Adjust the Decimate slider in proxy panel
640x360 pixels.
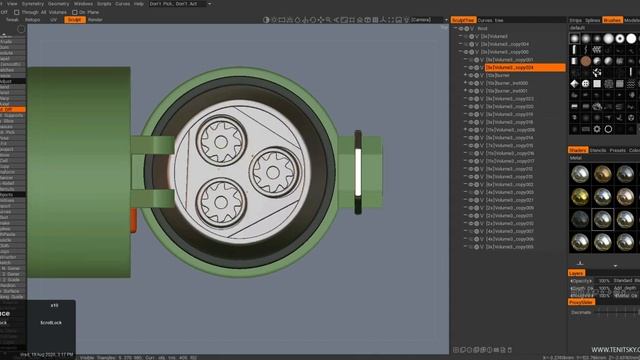click(616, 312)
